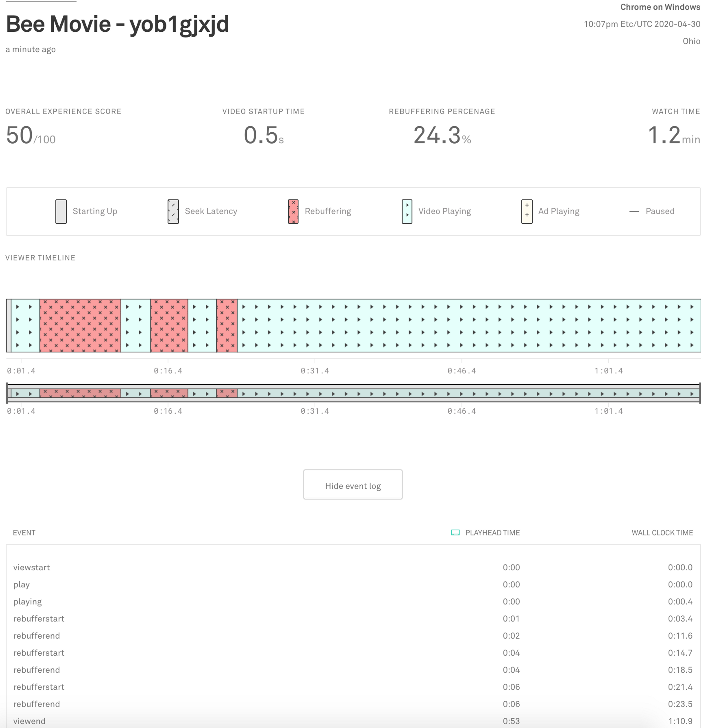This screenshot has height=728, width=705.
Task: Click the viewstart event row
Action: [353, 567]
